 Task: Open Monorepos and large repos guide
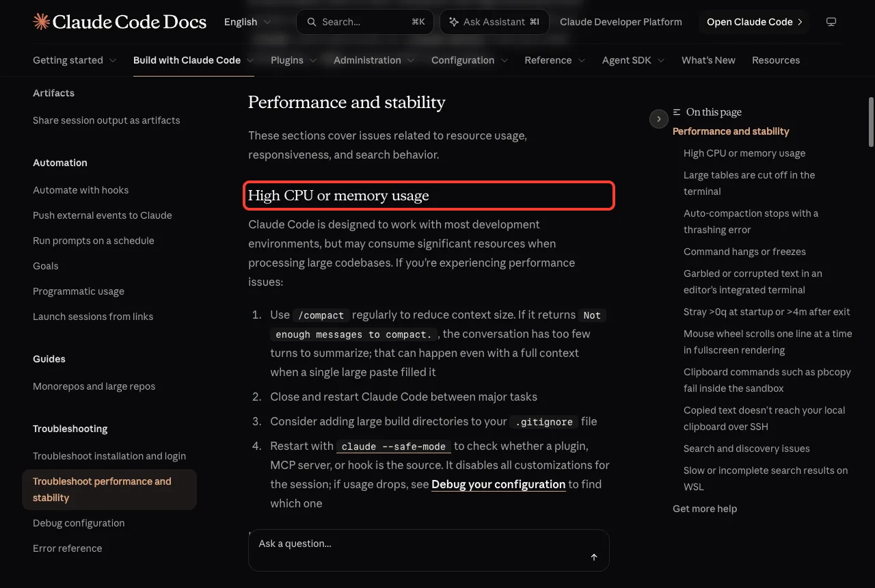coord(94,386)
